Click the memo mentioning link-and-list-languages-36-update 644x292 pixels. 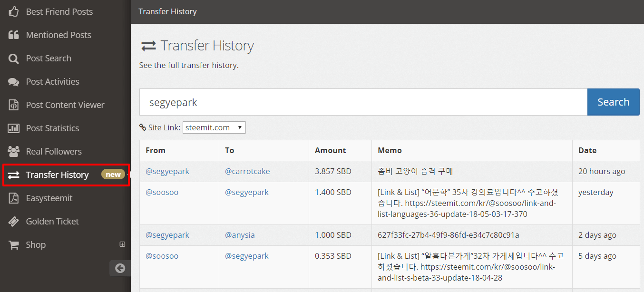(x=468, y=203)
